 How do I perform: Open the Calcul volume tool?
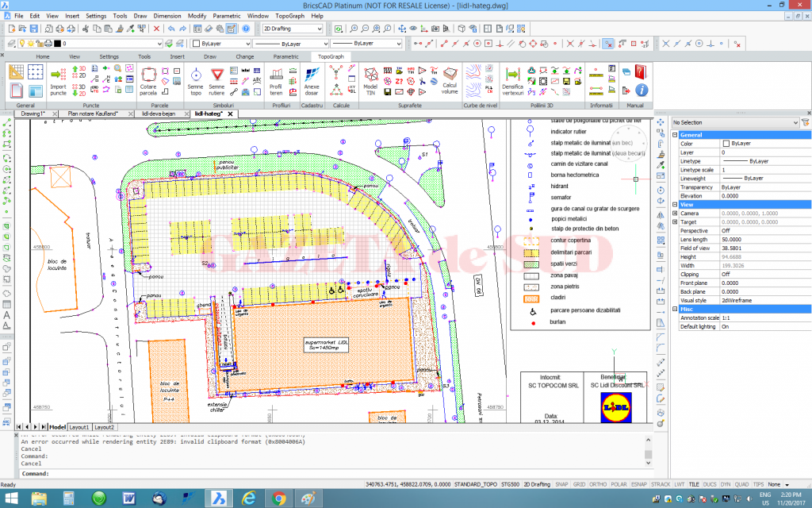[x=450, y=80]
